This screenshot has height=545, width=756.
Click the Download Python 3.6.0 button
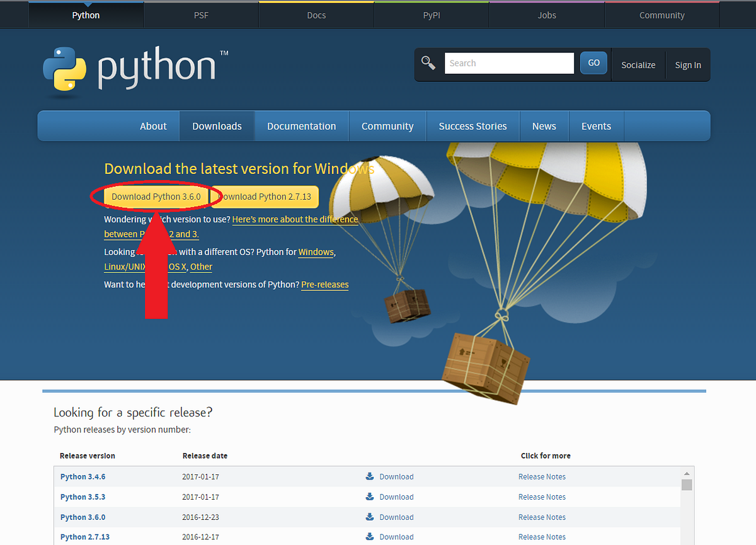[x=156, y=197]
